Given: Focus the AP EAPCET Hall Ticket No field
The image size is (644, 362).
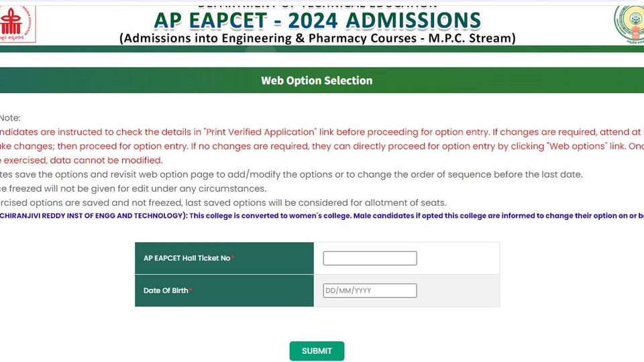Looking at the screenshot, I should point(370,258).
